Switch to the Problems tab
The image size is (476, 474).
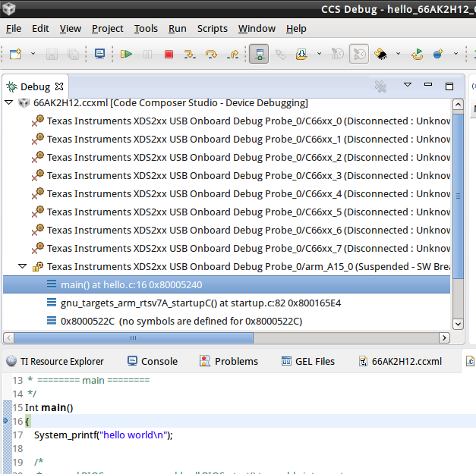(x=229, y=361)
